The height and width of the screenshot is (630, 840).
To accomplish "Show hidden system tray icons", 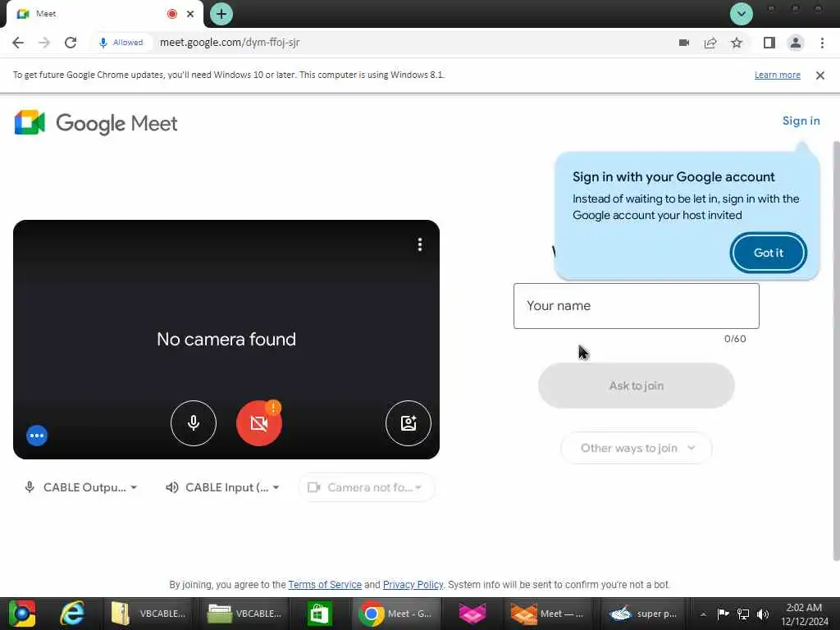I will click(703, 614).
